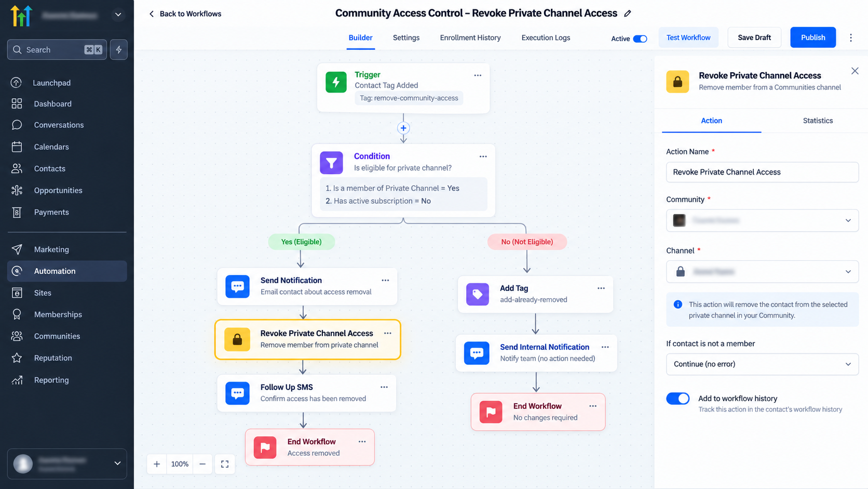Screen dimensions: 868x489
Task: Expand the Community dropdown
Action: pos(762,220)
